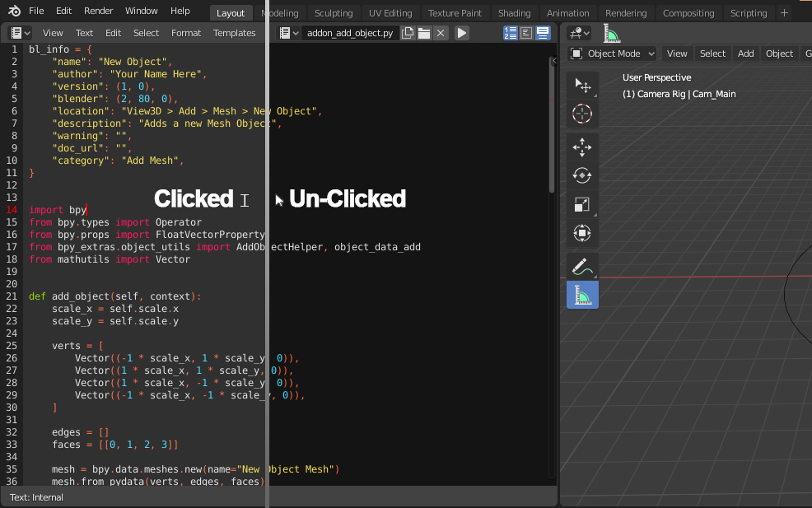Select the Annotate pencil tool
This screenshot has width=812, height=508.
(582, 267)
